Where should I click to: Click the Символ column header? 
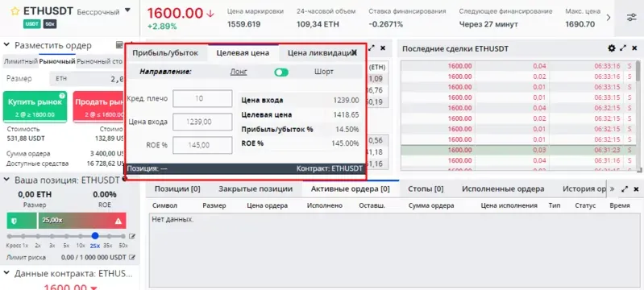(164, 205)
